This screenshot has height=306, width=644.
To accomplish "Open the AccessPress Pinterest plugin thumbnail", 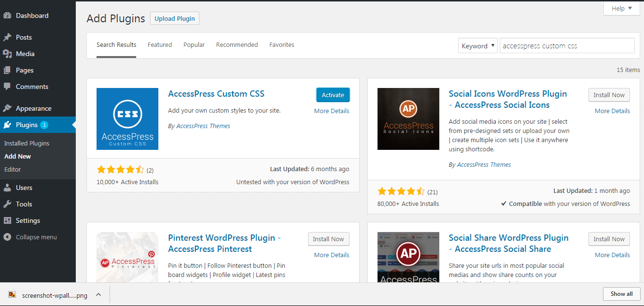I will click(x=127, y=257).
